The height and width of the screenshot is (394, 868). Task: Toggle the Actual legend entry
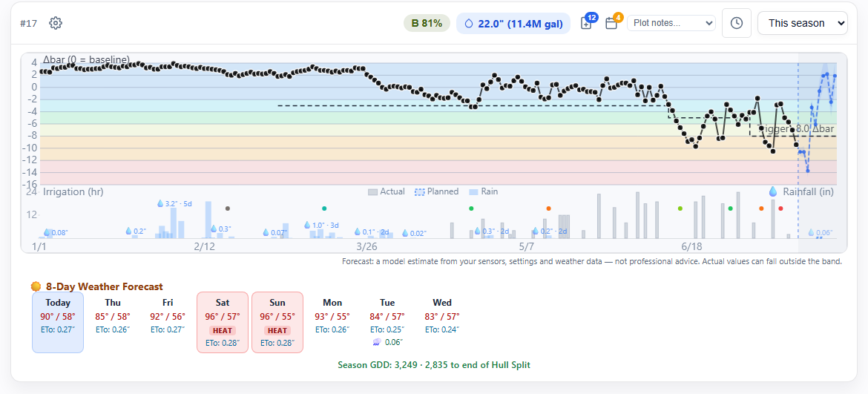coord(387,191)
